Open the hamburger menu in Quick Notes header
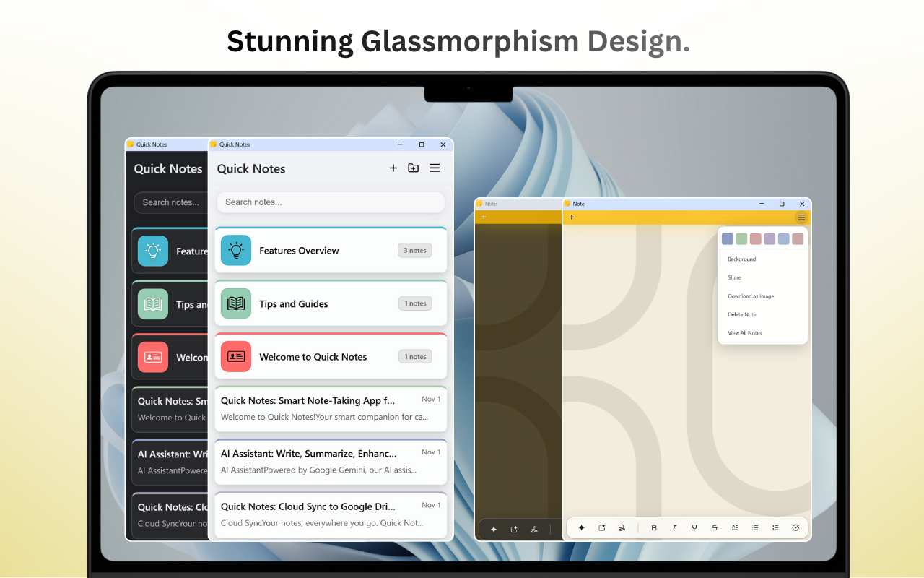Screen dimensions: 924x578 coord(435,168)
